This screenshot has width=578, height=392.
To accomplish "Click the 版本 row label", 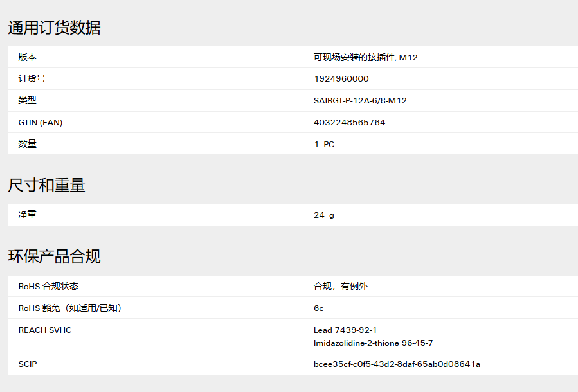I will pos(27,57).
